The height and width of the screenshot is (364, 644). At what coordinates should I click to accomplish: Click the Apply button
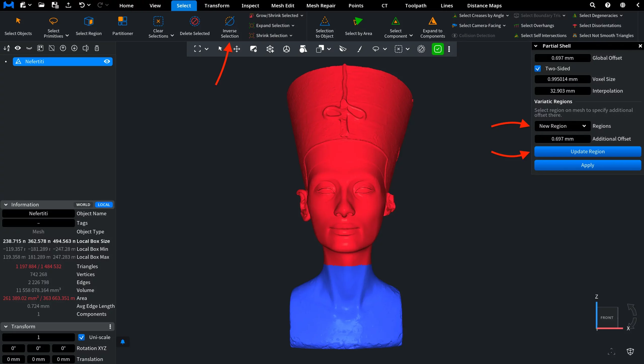pyautogui.click(x=587, y=165)
